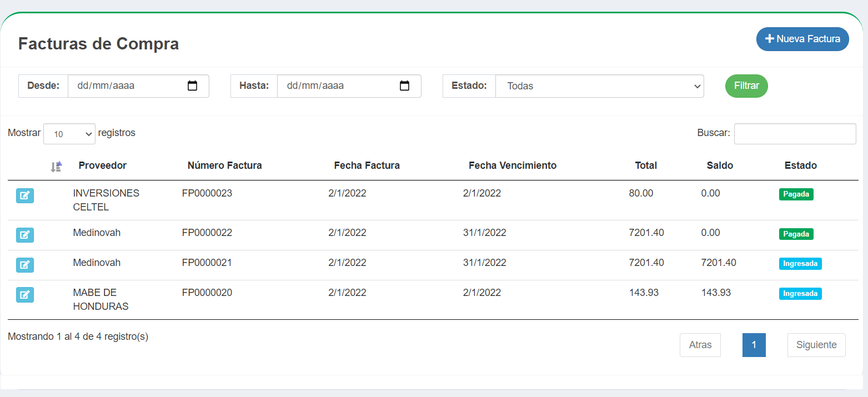Image resolution: width=868 pixels, height=397 pixels.
Task: Click the plus icon on Nueva Factura
Action: [x=770, y=39]
